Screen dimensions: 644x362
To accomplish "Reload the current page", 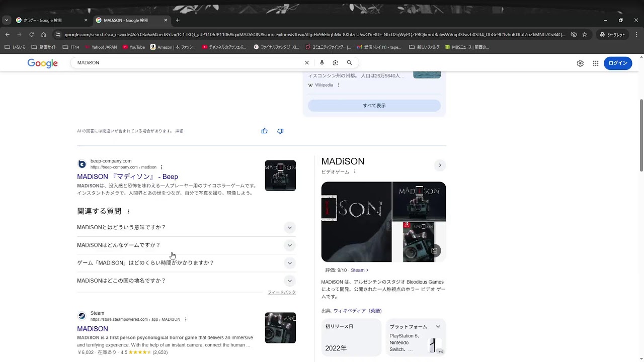I will [31, 35].
